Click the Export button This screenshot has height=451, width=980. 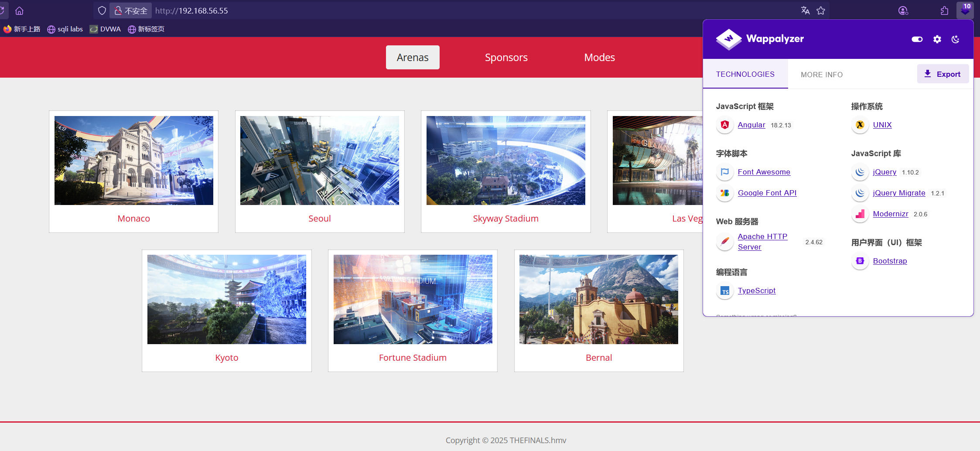942,74
